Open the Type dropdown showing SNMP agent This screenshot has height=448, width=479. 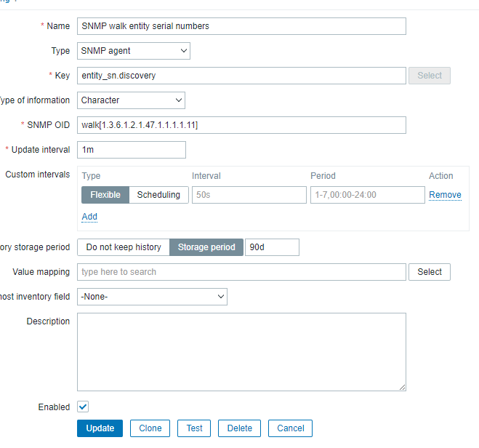click(134, 51)
